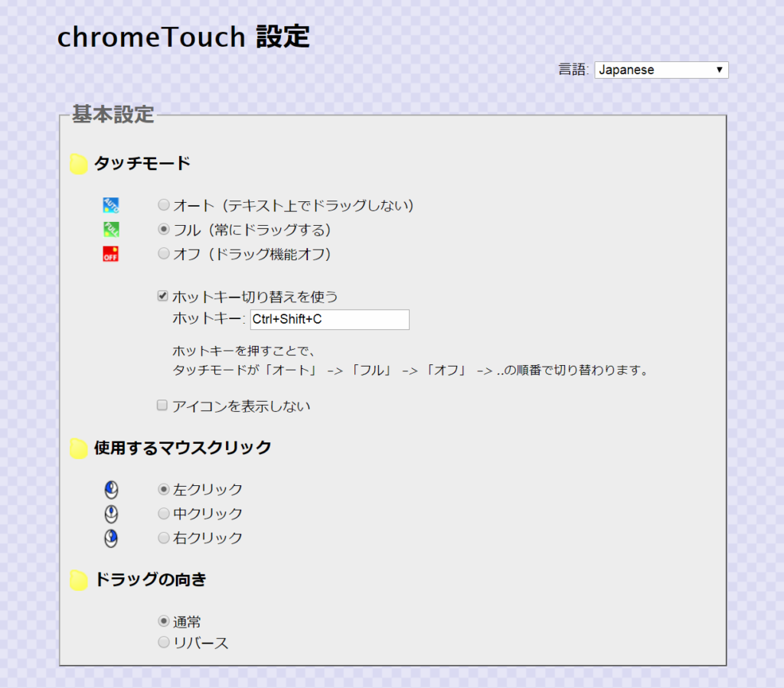784x688 pixels.
Task: Click the green FULL mode icon
Action: click(110, 229)
